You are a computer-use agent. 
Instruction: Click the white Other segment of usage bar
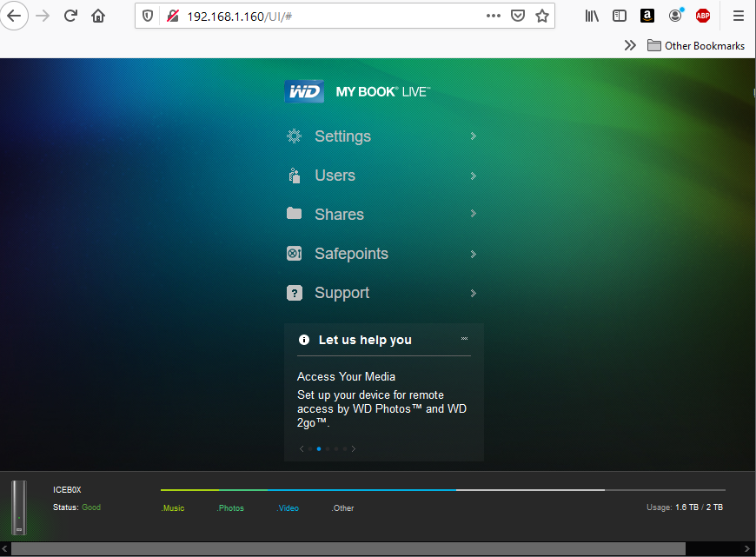click(x=530, y=490)
